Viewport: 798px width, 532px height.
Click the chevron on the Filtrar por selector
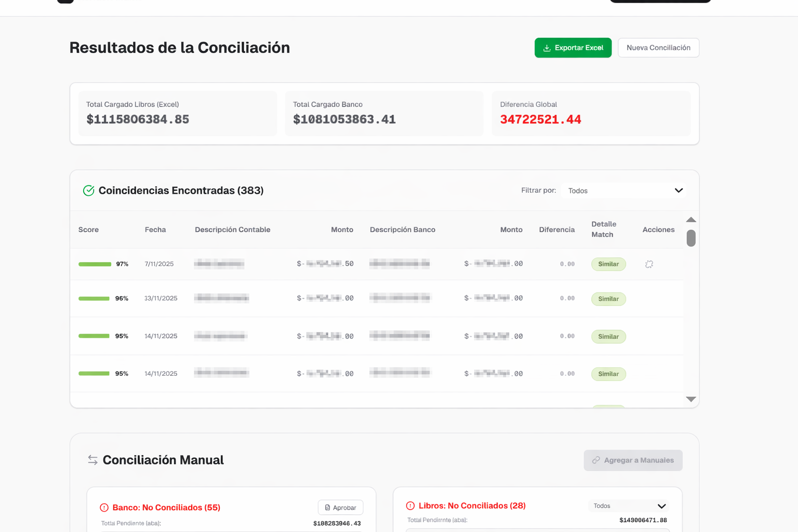coord(679,190)
